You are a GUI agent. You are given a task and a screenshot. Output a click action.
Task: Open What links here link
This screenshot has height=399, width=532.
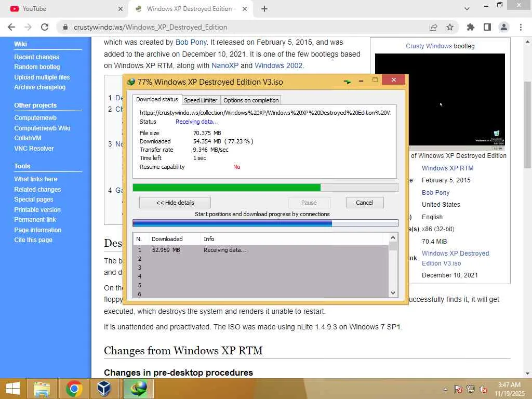point(36,179)
